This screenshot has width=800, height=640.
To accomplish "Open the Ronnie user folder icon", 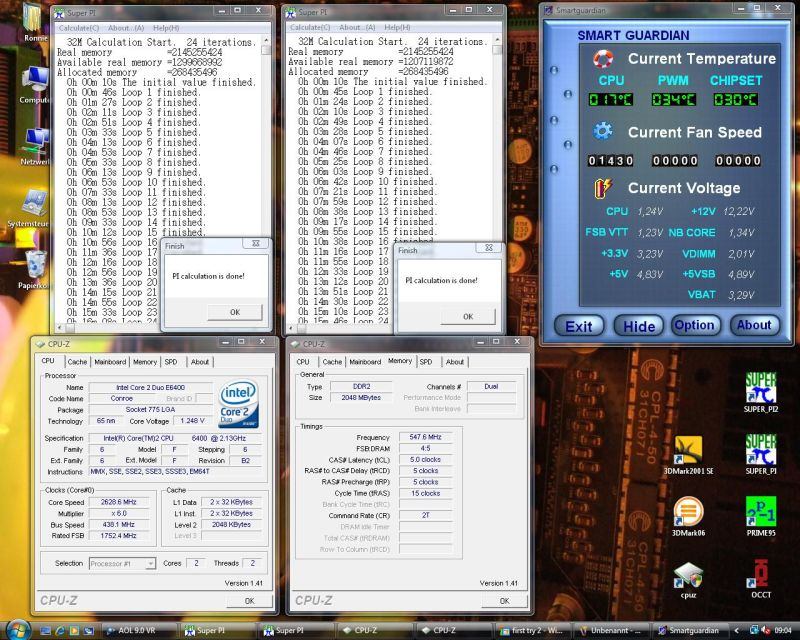I will pos(34,23).
